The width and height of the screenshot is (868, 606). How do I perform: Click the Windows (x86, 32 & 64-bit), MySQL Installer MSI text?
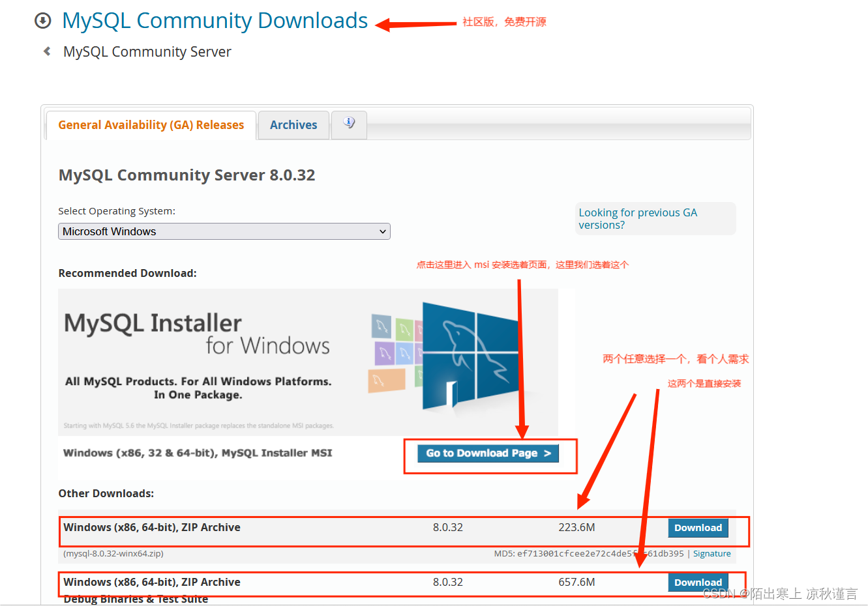click(x=198, y=453)
